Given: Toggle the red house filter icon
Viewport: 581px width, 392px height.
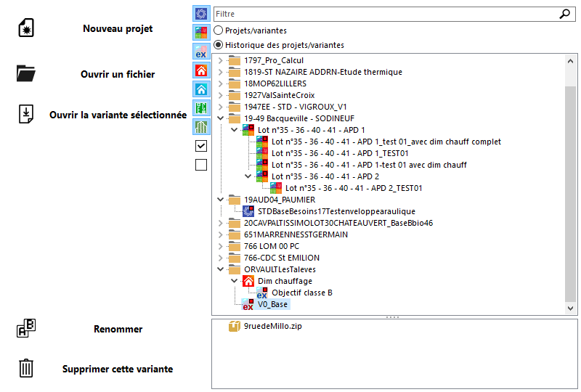Looking at the screenshot, I should click(x=201, y=70).
